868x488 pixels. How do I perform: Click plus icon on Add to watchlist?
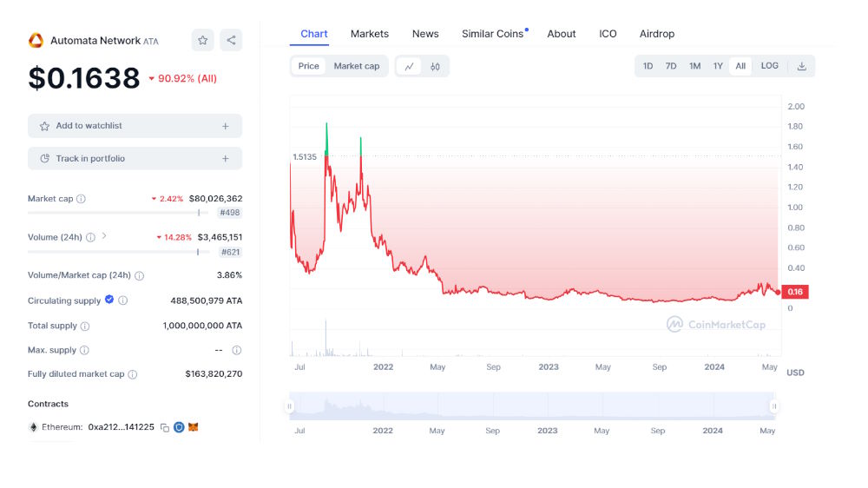click(x=226, y=126)
